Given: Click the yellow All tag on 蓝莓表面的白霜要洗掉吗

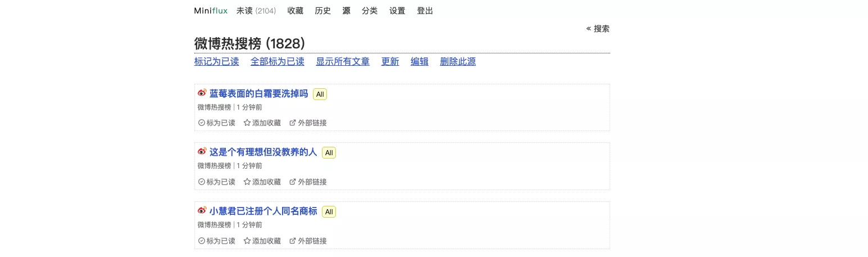Looking at the screenshot, I should tap(320, 94).
